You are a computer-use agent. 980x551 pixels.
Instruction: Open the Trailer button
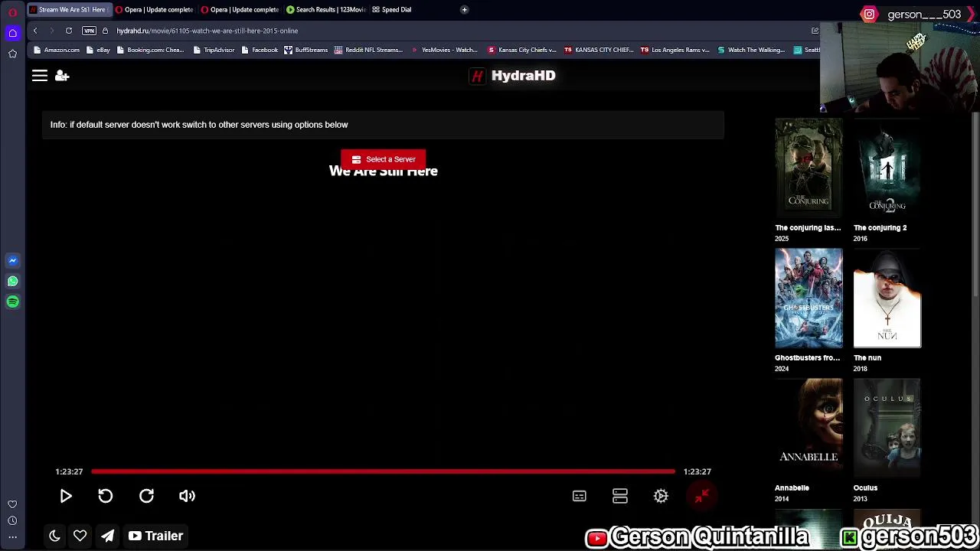(155, 536)
